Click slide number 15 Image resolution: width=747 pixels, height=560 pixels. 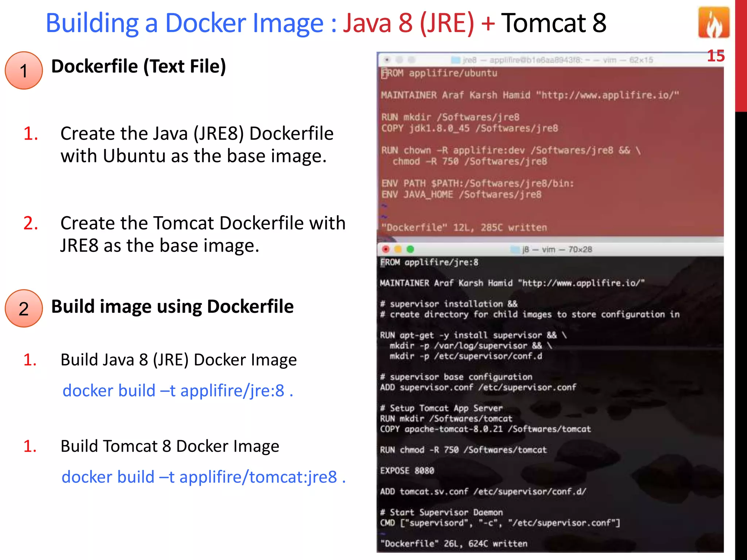click(716, 56)
